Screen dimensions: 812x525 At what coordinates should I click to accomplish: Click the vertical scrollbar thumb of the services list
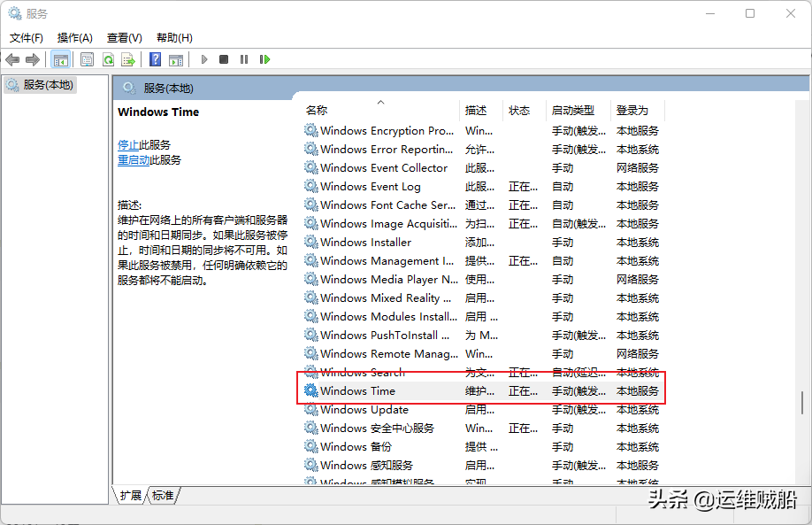click(x=802, y=403)
